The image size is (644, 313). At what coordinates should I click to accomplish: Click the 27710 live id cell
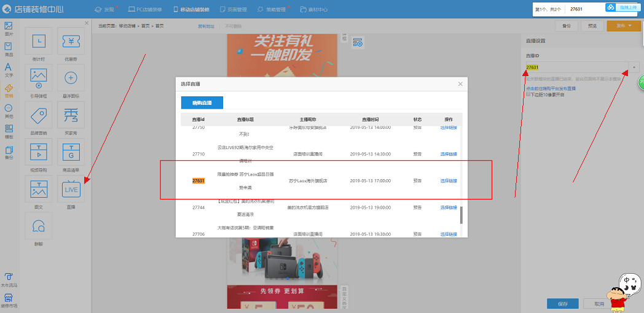[198, 154]
